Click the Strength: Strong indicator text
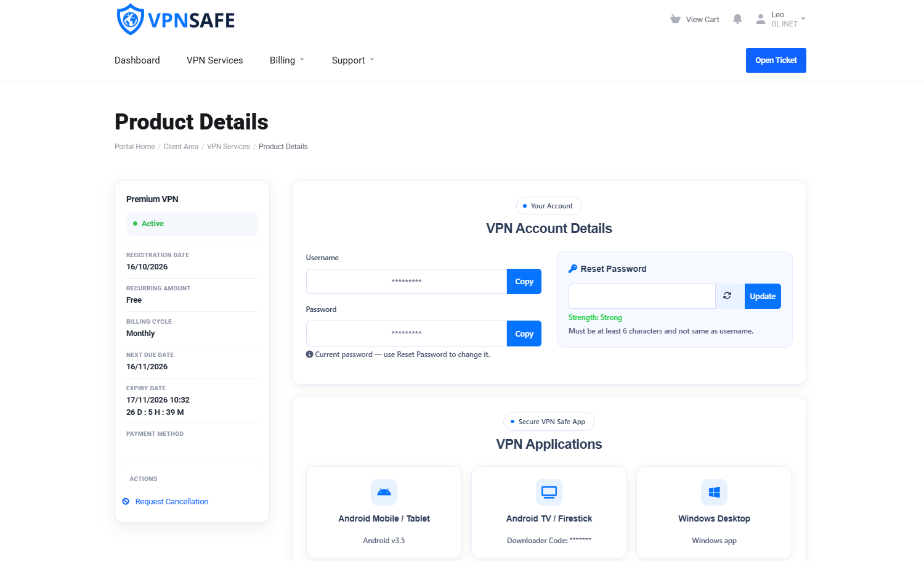 (596, 317)
